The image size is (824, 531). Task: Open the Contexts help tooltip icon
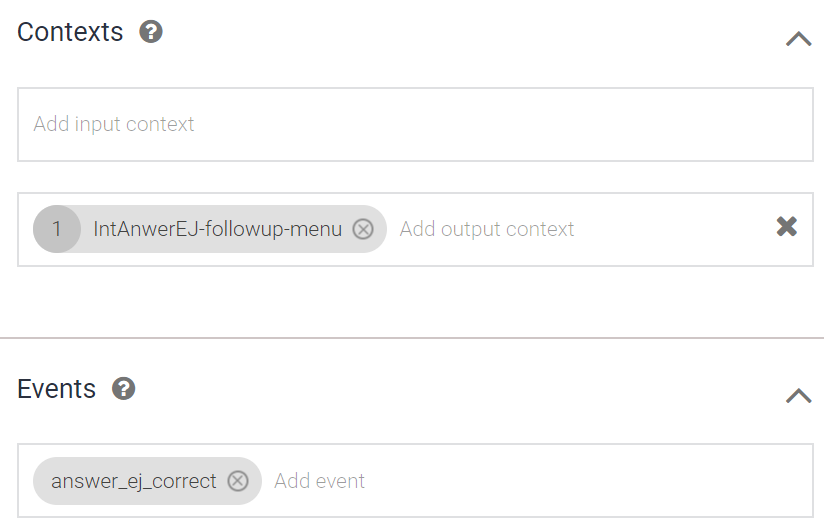pyautogui.click(x=151, y=32)
